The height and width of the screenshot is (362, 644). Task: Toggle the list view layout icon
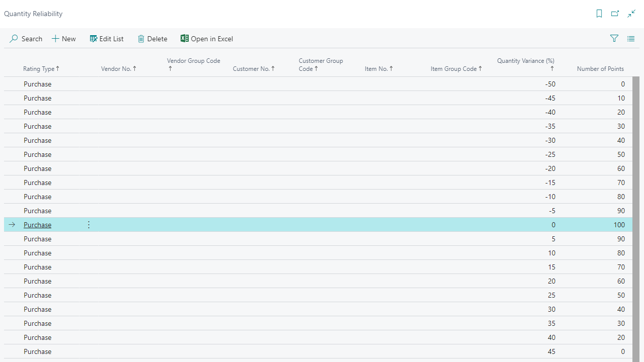631,39
